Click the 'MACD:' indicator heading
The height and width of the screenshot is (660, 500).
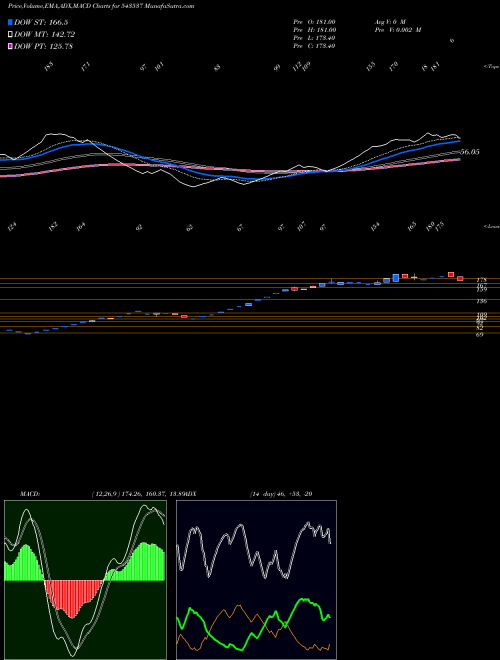point(30,494)
